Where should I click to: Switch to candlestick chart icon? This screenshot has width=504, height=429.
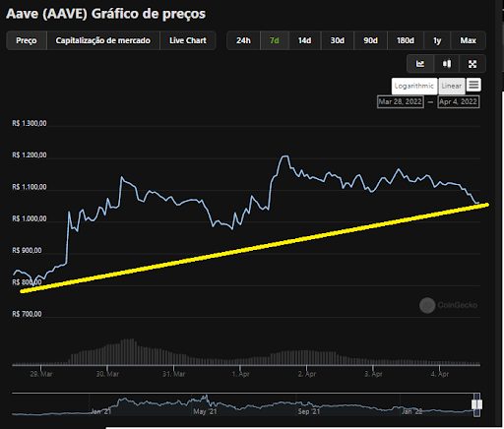point(447,64)
